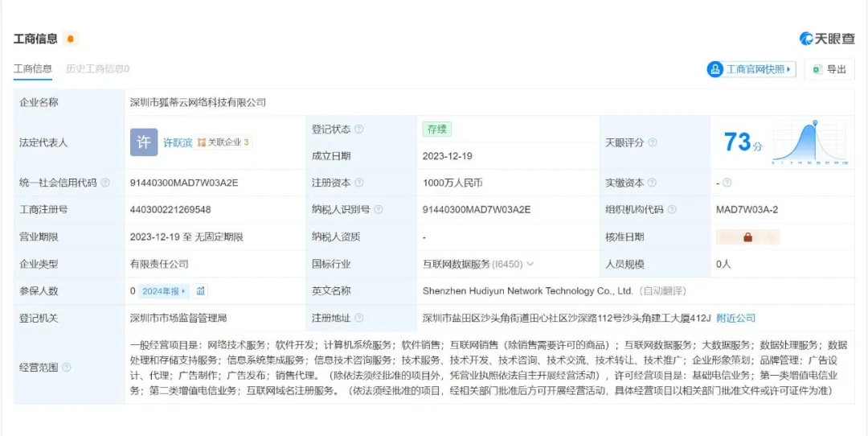Select 统一社会信用代码 value 91440300MAD7W03A2E

(x=184, y=183)
